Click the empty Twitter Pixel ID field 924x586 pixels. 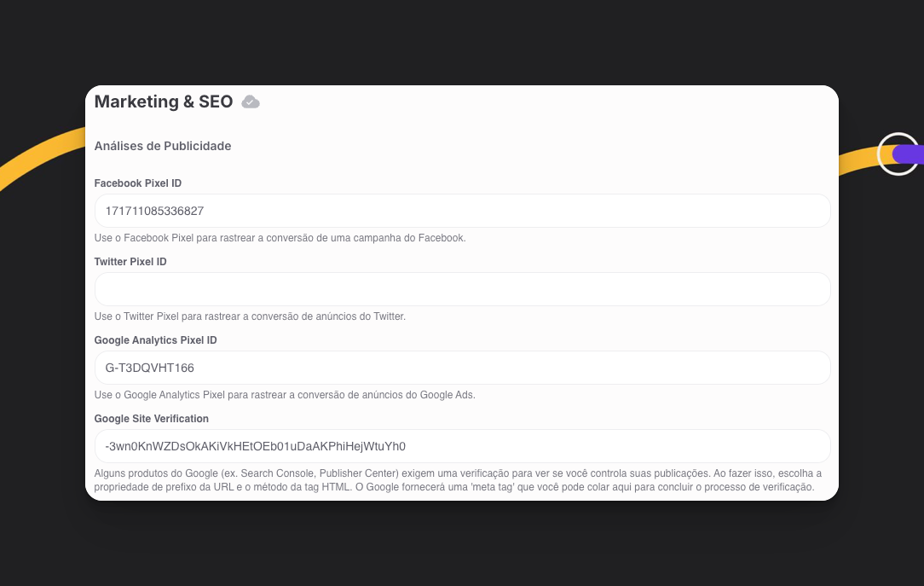[x=462, y=289]
